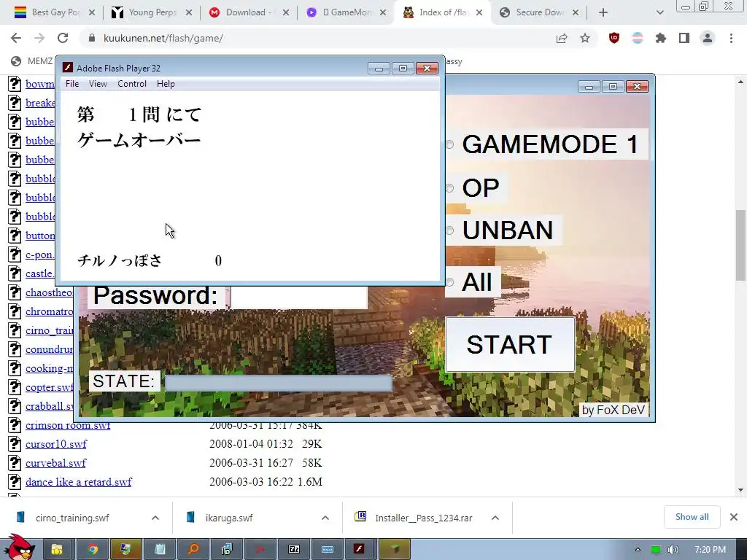Screen dimensions: 747x560
Task: Click the START button
Action: click(510, 344)
